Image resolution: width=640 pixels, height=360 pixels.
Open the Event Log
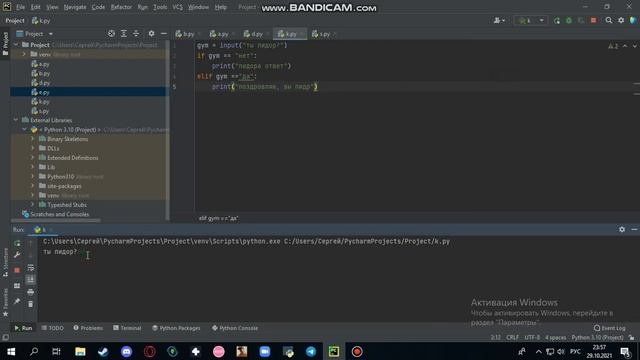pyautogui.click(x=609, y=328)
